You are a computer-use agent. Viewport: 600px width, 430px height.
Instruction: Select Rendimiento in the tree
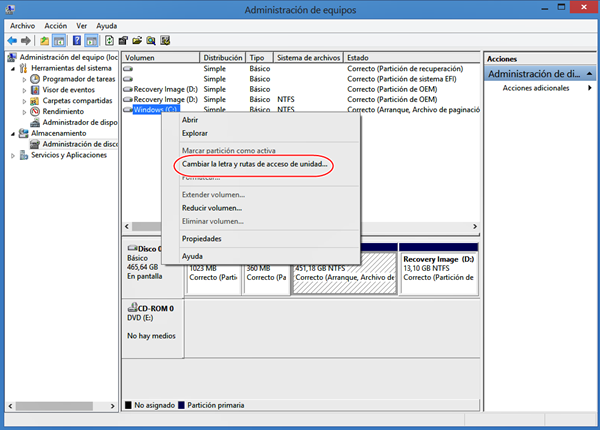point(64,112)
